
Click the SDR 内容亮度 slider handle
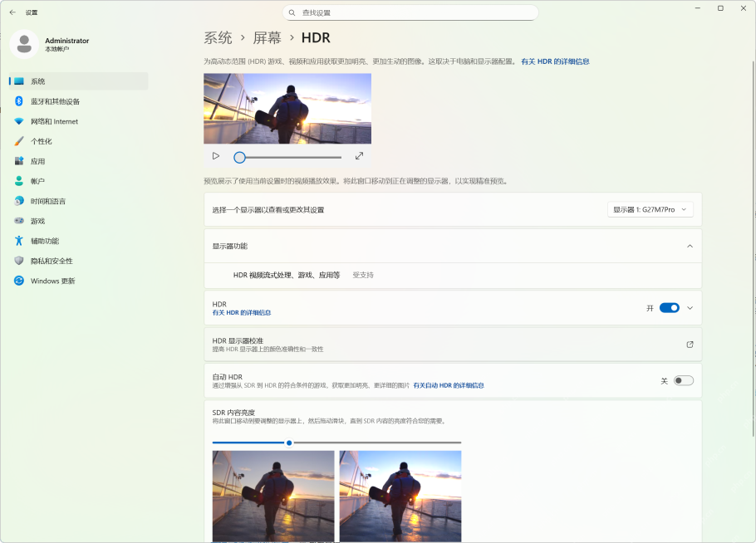pos(289,443)
